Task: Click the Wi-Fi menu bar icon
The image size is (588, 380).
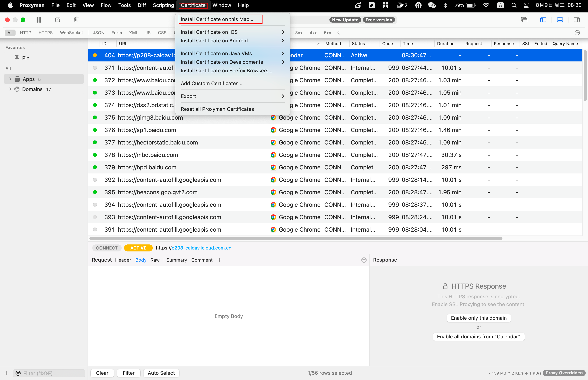Action: 486,5
